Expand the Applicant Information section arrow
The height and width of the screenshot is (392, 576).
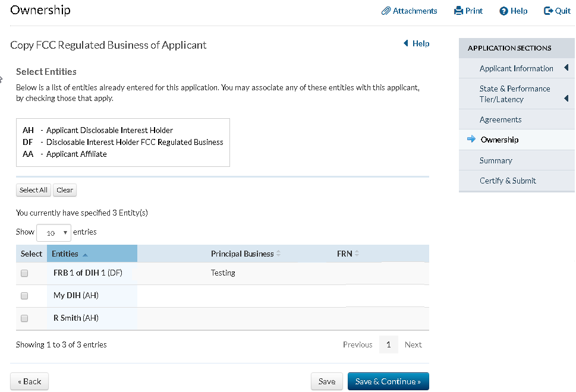click(x=566, y=68)
